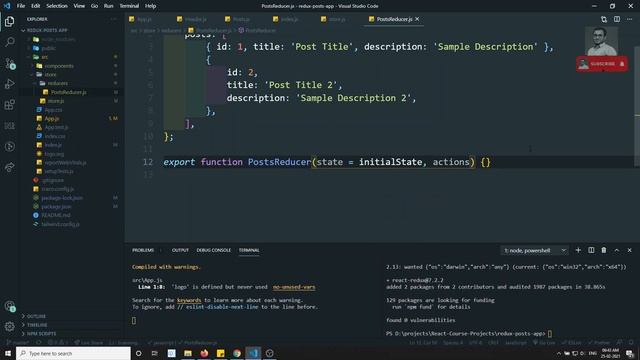Image resolution: width=640 pixels, height=360 pixels.
Task: Click the Subscribe button overlay
Action: point(602,64)
